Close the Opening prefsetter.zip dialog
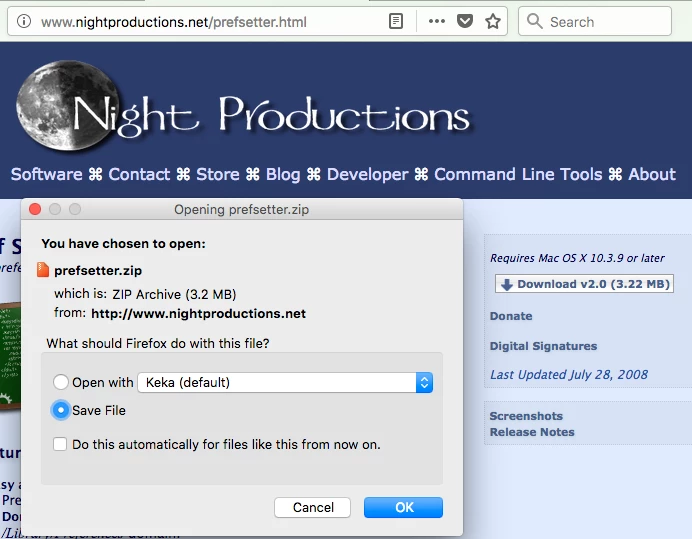 tap(35, 209)
